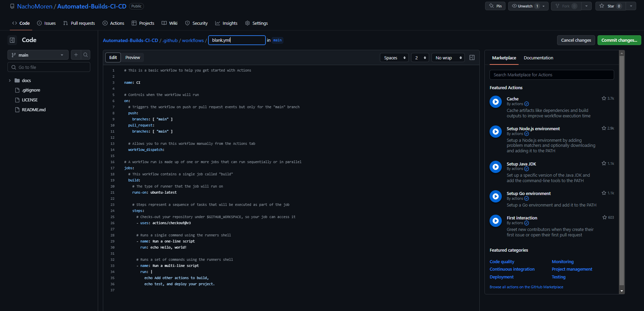Switch to the Documentation tab
This screenshot has width=644, height=311.
tap(538, 58)
